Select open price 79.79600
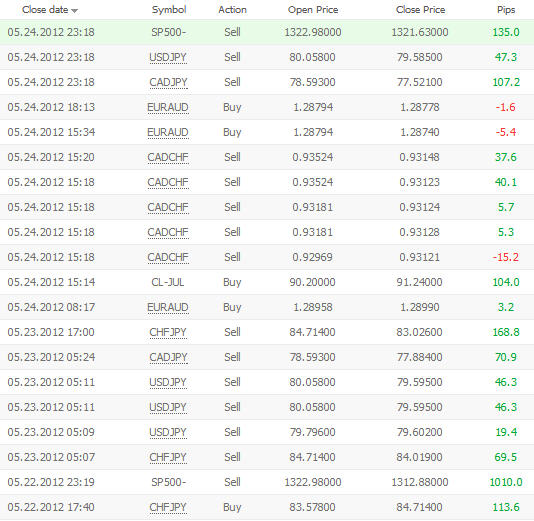This screenshot has width=534, height=521. [312, 432]
